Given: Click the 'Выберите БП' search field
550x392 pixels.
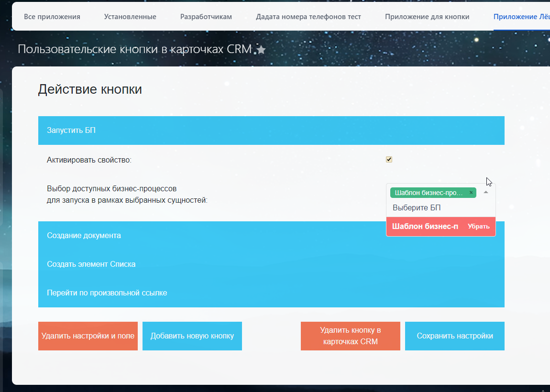Looking at the screenshot, I should 430,208.
